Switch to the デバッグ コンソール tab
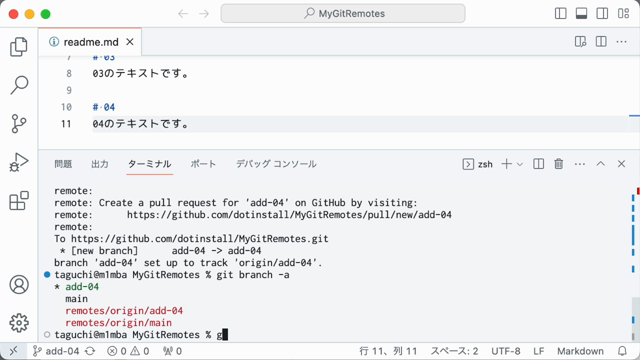 coord(276,164)
